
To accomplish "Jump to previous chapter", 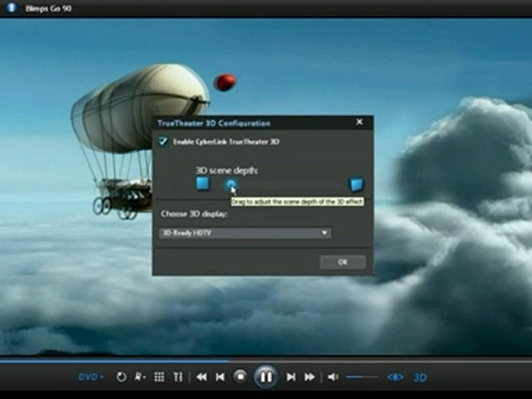I will click(x=220, y=377).
